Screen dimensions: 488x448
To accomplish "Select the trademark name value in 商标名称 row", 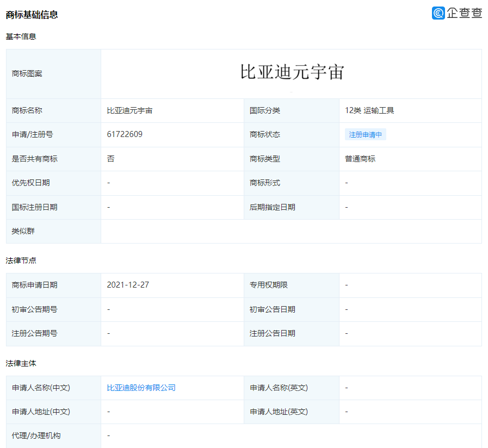I will [x=129, y=110].
